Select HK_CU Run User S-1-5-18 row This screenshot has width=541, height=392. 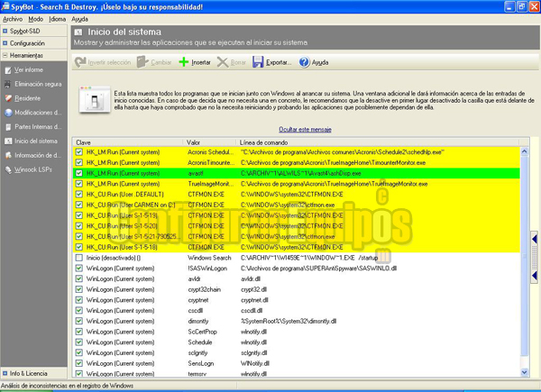click(297, 247)
